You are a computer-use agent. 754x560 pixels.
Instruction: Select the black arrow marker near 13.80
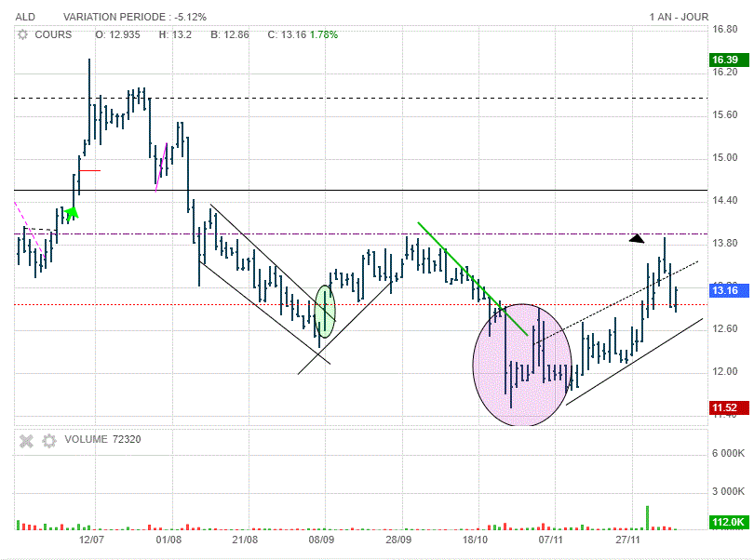637,238
